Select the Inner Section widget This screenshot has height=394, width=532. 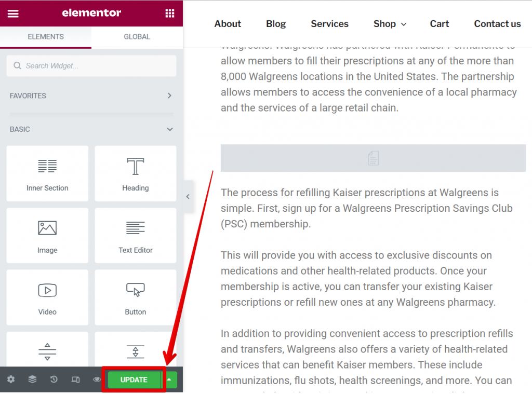point(47,173)
